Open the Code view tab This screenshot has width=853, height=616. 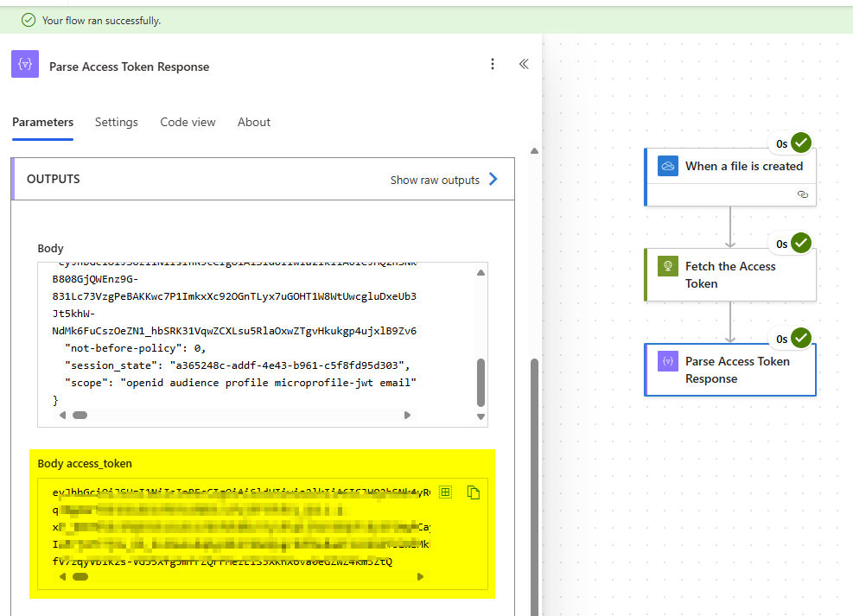pos(188,122)
